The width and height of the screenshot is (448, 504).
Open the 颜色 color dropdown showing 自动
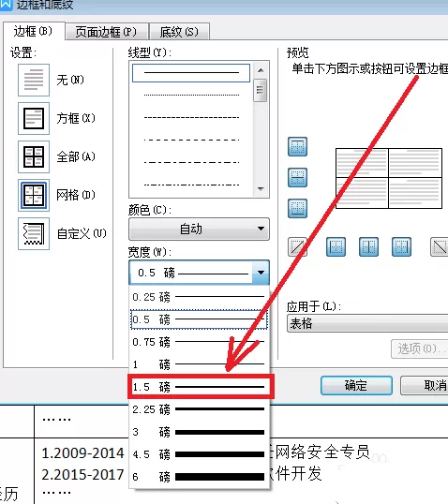click(x=199, y=230)
